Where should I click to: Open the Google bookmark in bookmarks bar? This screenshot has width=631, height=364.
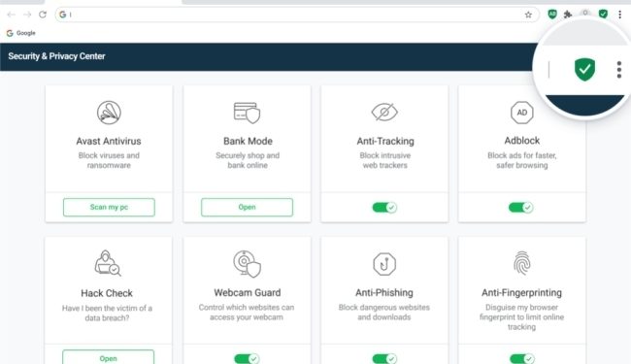click(x=21, y=33)
